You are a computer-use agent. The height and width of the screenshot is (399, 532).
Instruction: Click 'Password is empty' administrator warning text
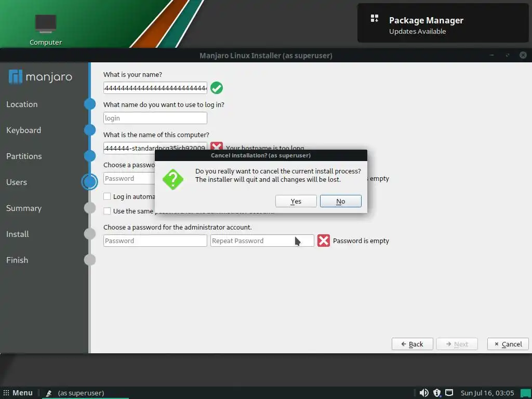[x=361, y=241]
